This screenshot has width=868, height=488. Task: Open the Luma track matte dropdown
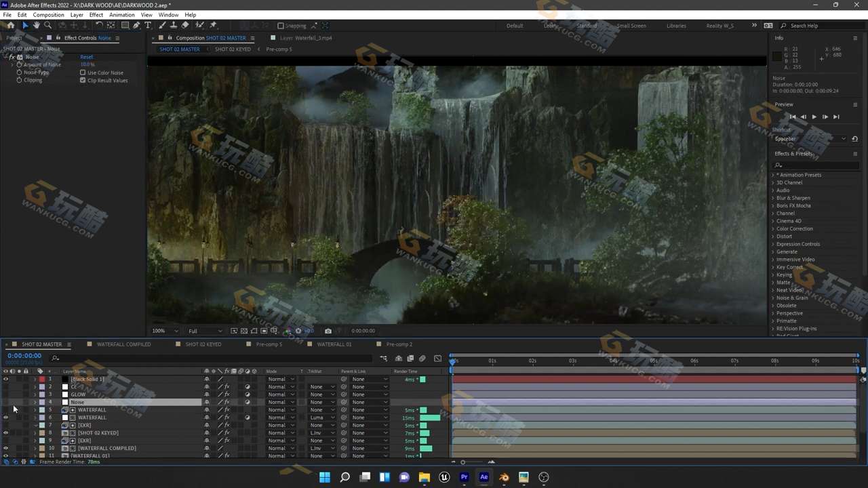point(321,418)
